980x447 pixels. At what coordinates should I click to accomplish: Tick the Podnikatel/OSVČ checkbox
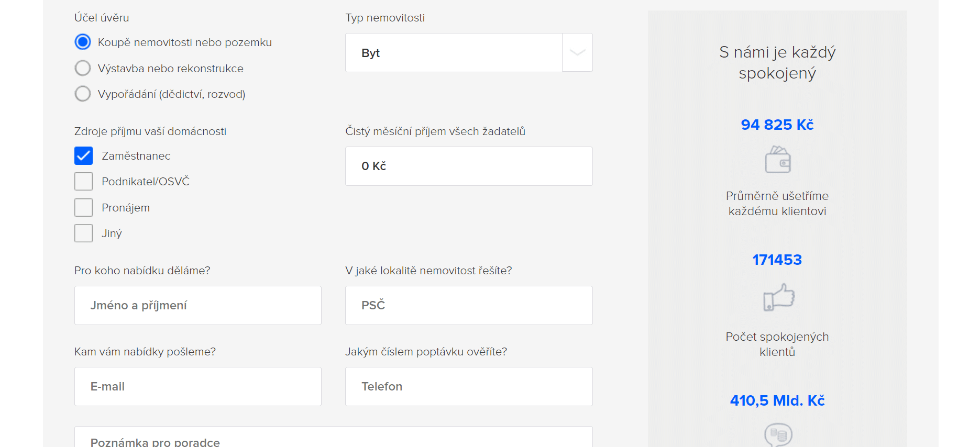pos(83,181)
